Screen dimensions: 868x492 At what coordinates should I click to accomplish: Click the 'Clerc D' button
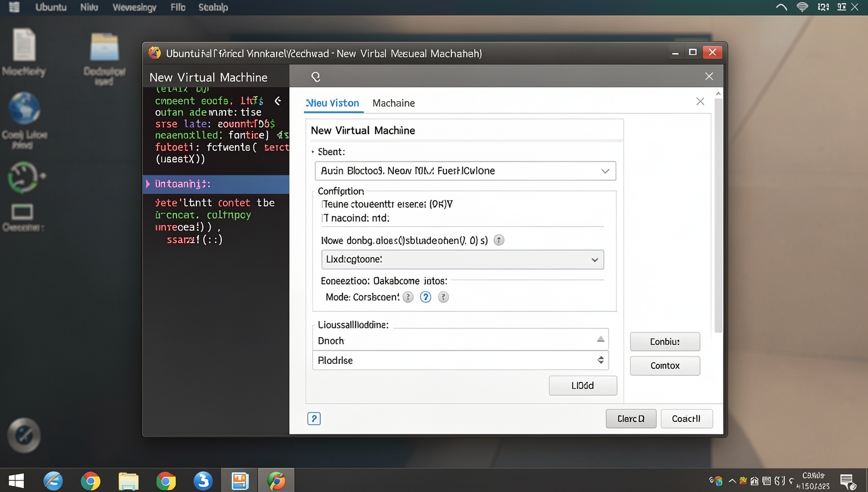click(631, 419)
